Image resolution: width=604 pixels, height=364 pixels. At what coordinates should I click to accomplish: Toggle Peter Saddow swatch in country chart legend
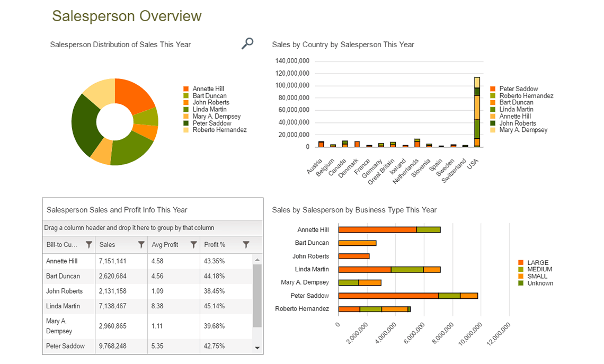[493, 89]
